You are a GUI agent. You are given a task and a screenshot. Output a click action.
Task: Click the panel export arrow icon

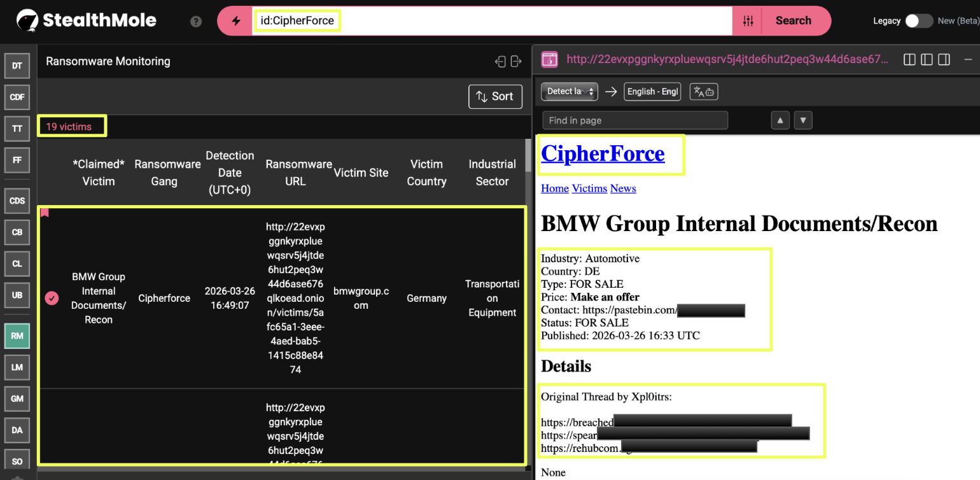pyautogui.click(x=516, y=62)
